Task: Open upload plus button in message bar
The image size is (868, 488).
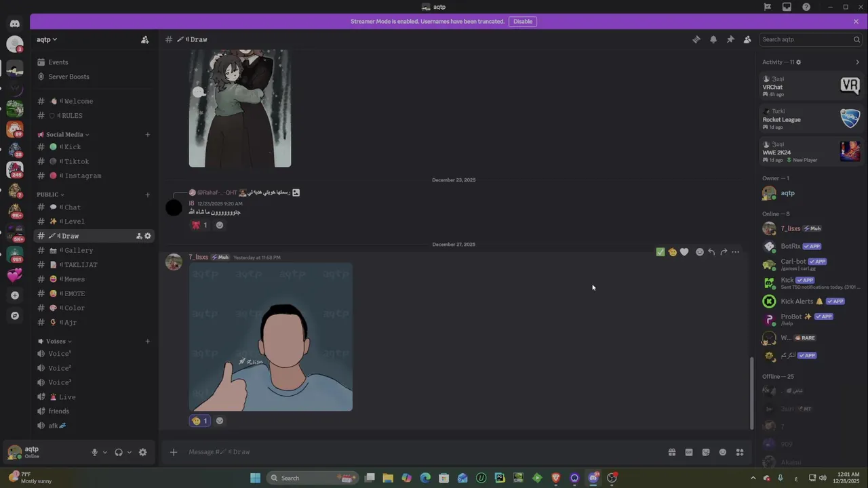Action: click(174, 452)
